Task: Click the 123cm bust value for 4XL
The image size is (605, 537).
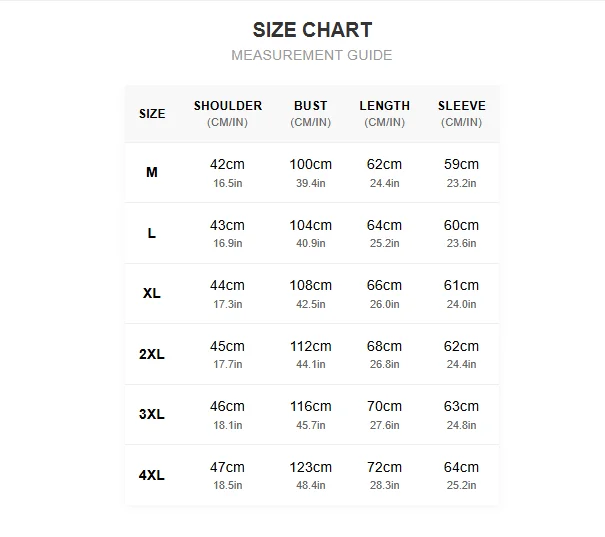Action: [311, 468]
